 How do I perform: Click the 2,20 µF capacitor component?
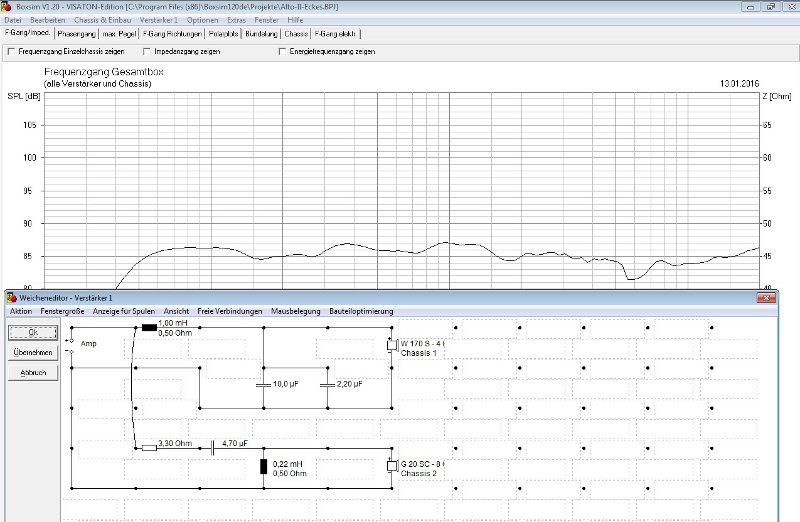(327, 384)
